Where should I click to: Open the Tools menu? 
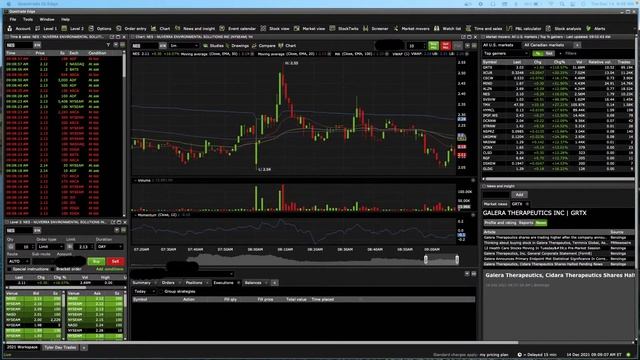tap(28, 19)
